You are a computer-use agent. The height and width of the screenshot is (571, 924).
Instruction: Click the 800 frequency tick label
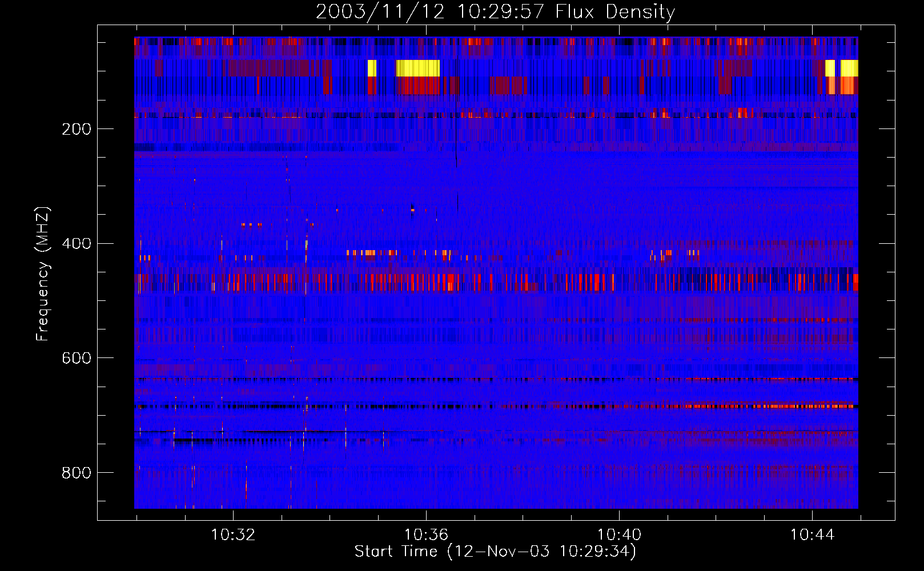pos(77,473)
